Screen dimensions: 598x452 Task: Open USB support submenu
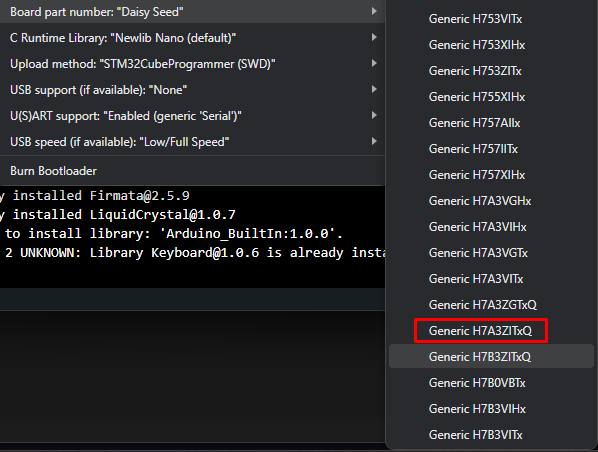point(192,90)
